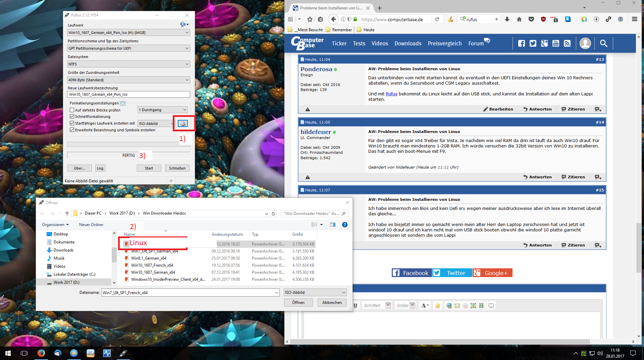Open the Partitionsschema dropdown showing GPT
This screenshot has width=644, height=360.
128,48
